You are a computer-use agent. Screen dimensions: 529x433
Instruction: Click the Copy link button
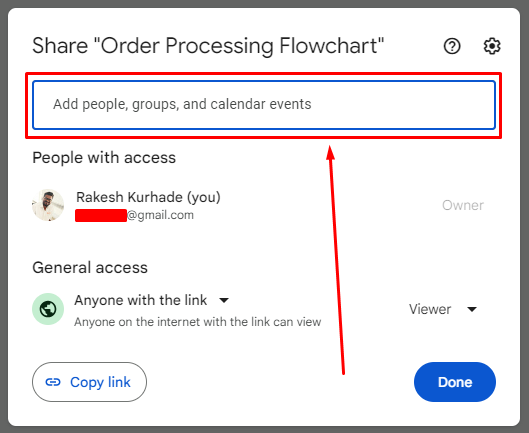click(89, 382)
